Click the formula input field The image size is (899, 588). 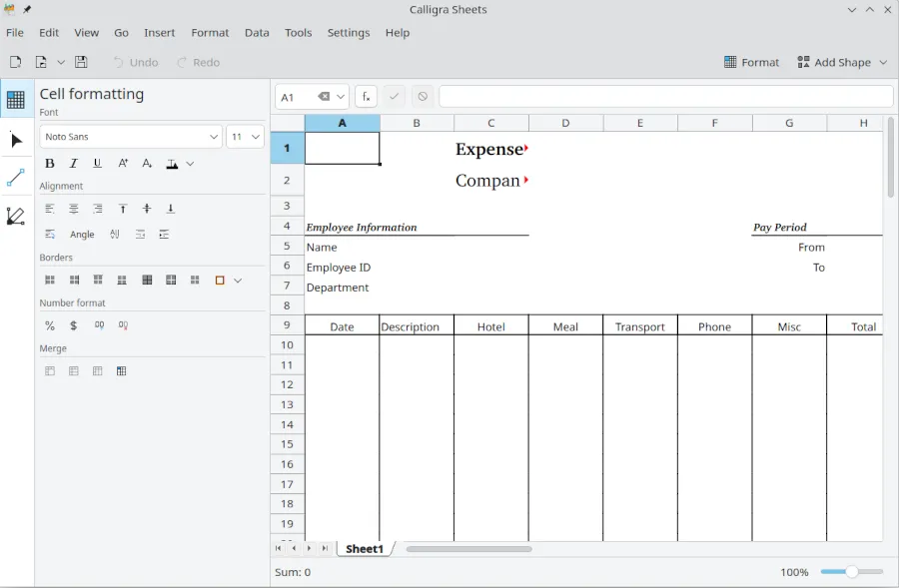[664, 96]
